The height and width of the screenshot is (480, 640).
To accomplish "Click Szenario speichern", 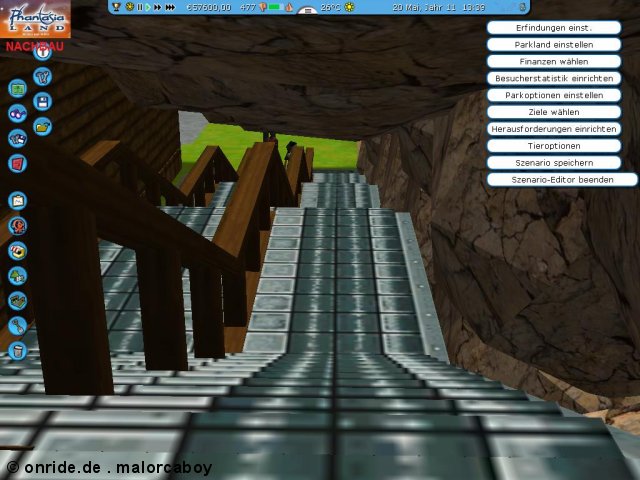I will (x=554, y=163).
